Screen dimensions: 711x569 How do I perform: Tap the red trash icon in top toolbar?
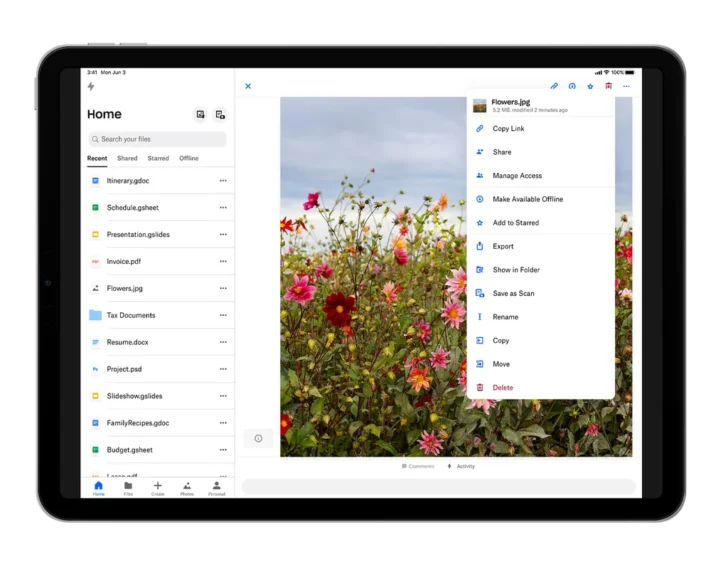pos(609,86)
